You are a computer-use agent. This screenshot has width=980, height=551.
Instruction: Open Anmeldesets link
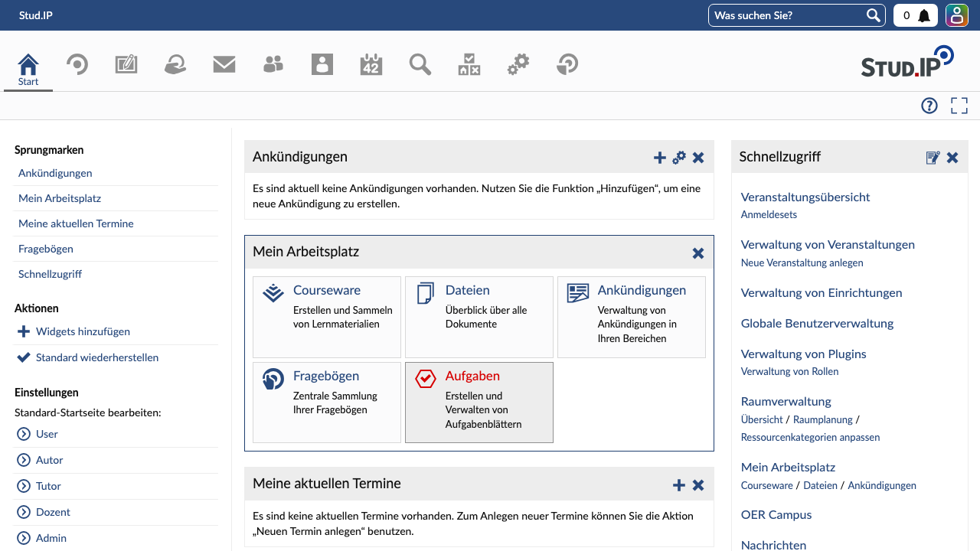click(769, 214)
